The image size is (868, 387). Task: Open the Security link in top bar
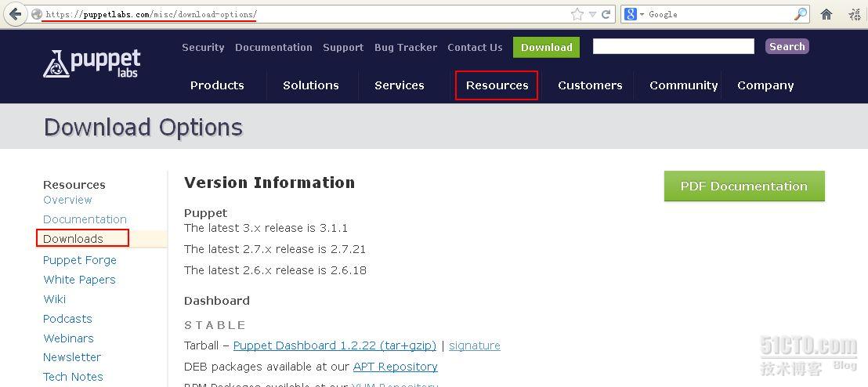203,48
